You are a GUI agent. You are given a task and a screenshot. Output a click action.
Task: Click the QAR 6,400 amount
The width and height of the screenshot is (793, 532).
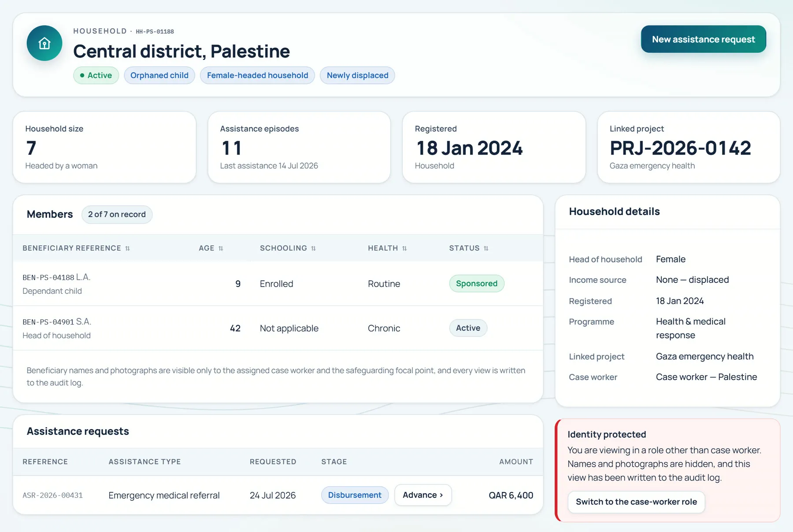[511, 495]
